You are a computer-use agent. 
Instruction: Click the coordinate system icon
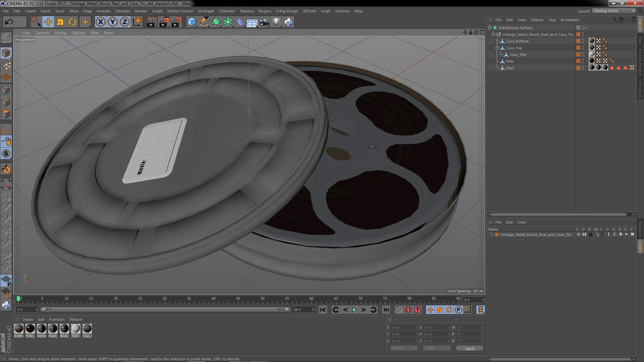click(x=137, y=22)
